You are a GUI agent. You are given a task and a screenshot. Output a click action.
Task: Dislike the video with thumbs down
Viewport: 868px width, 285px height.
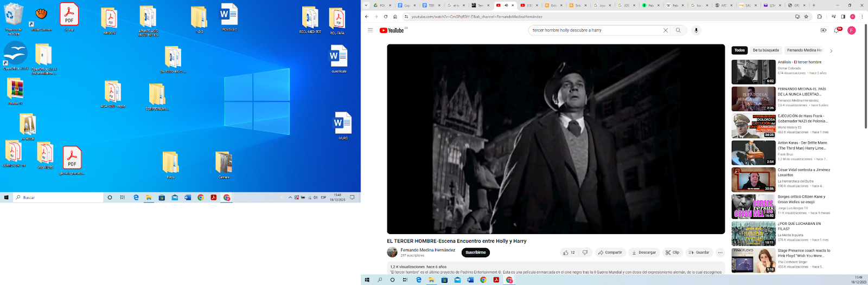pyautogui.click(x=585, y=252)
